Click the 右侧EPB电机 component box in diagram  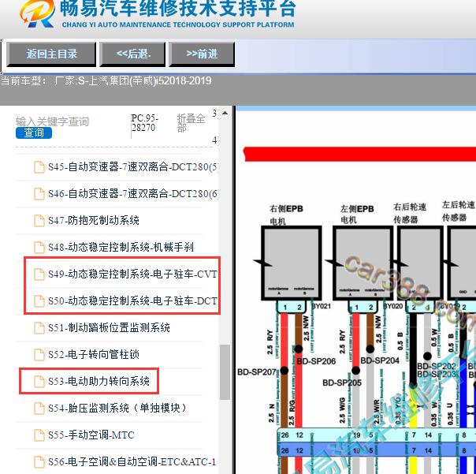(292, 263)
